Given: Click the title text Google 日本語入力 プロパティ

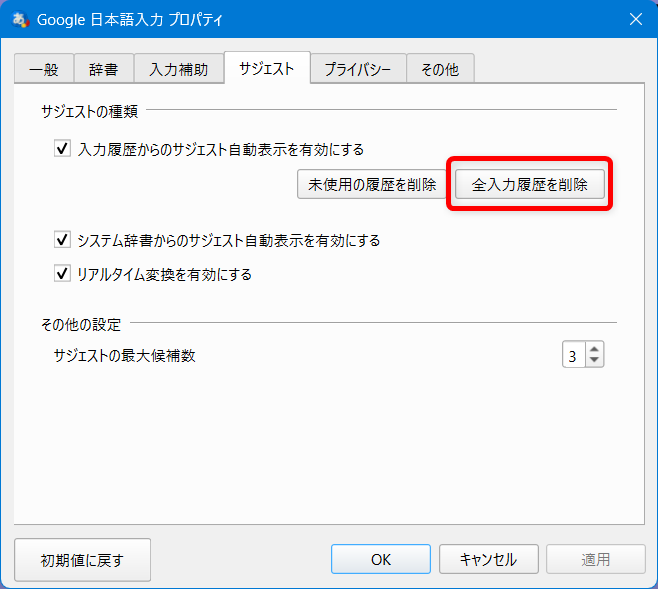Looking at the screenshot, I should pyautogui.click(x=130, y=20).
